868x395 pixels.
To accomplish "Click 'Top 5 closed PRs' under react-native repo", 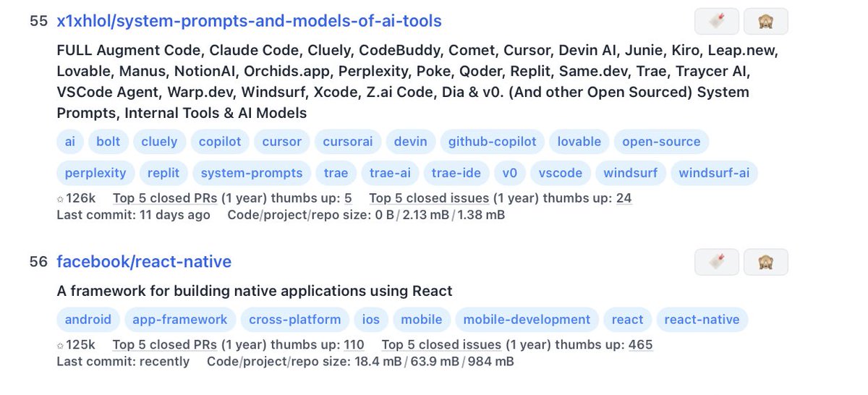I will pyautogui.click(x=165, y=345).
